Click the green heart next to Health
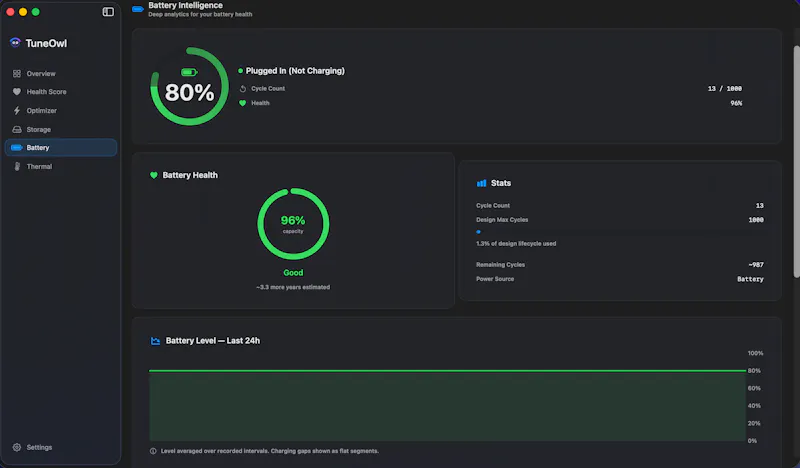This screenshot has width=800, height=468. [x=243, y=103]
